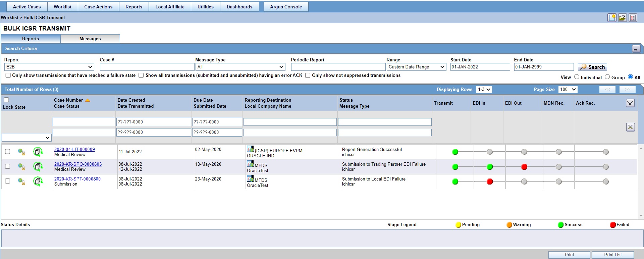Open the Lock State filter dropdown

click(x=26, y=138)
